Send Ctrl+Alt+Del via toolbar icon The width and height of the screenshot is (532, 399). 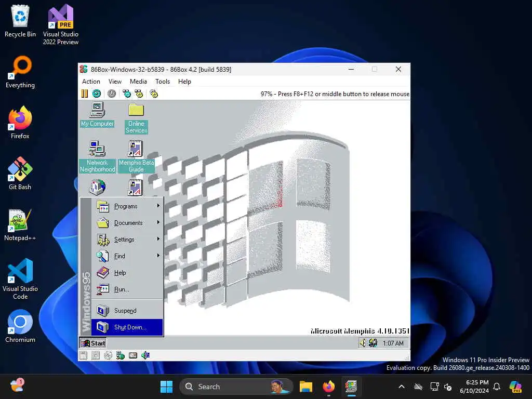click(x=127, y=94)
